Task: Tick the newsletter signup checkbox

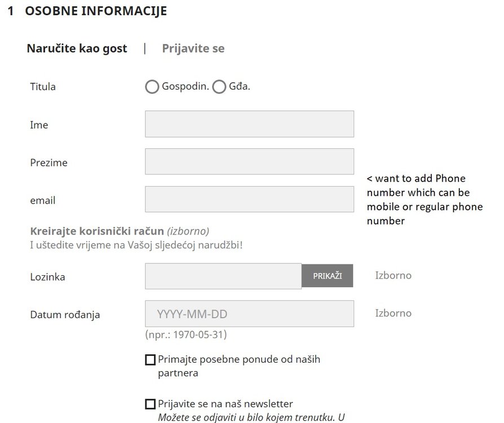Action: tap(150, 404)
